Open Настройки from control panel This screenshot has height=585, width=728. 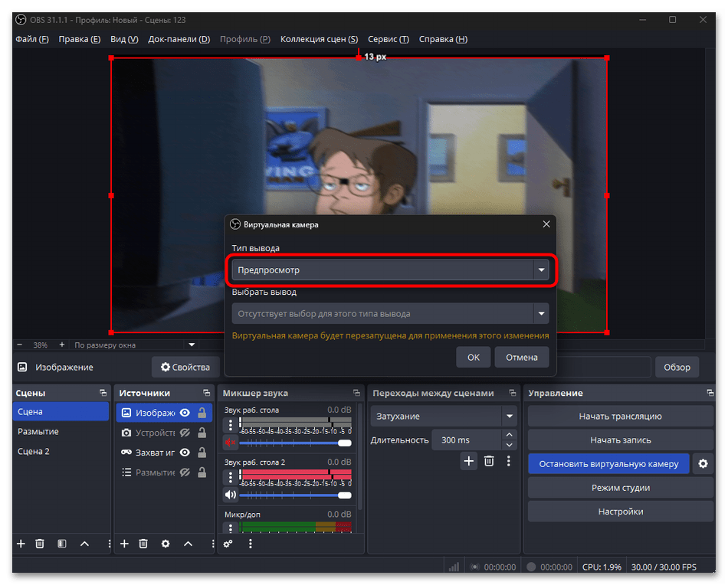(x=620, y=511)
